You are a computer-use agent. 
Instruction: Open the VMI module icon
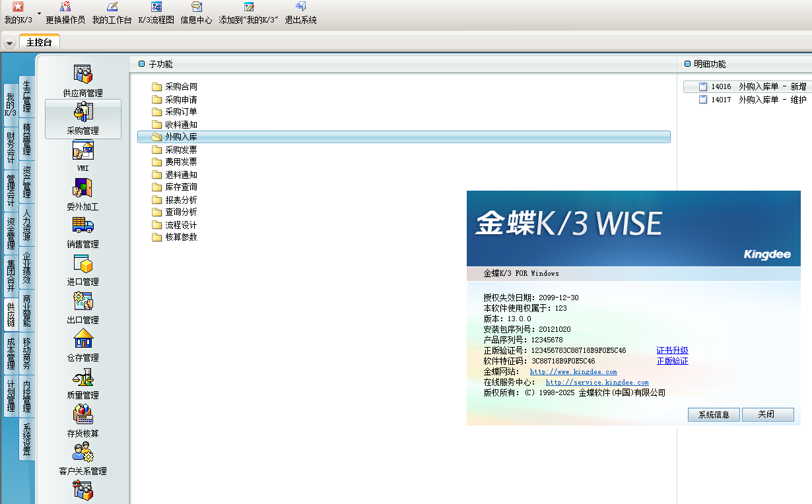(x=83, y=156)
